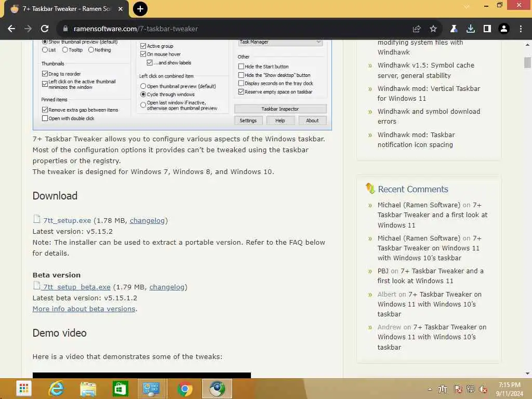Bookmark this page with the star icon

[x=433, y=29]
